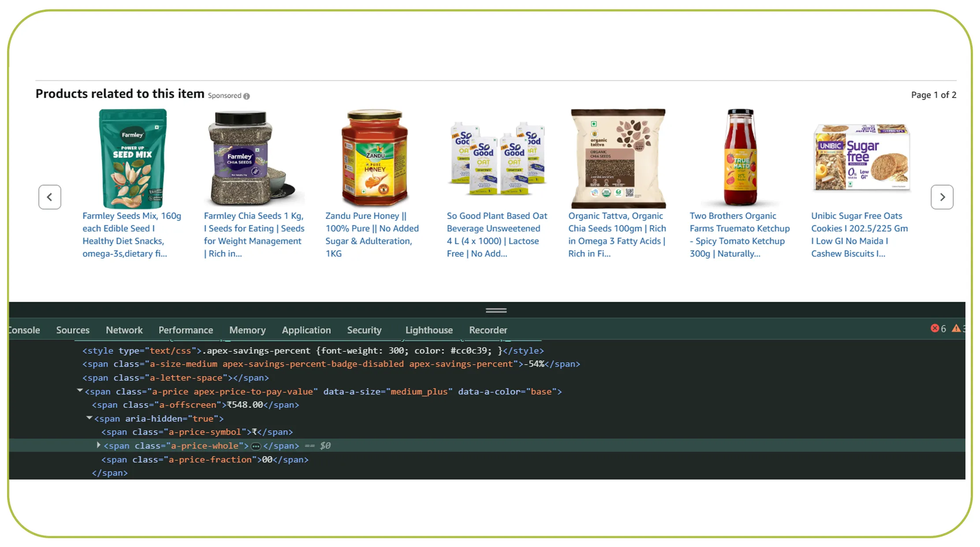
Task: Click the ellipsis inside a-price-whole span
Action: (x=256, y=446)
